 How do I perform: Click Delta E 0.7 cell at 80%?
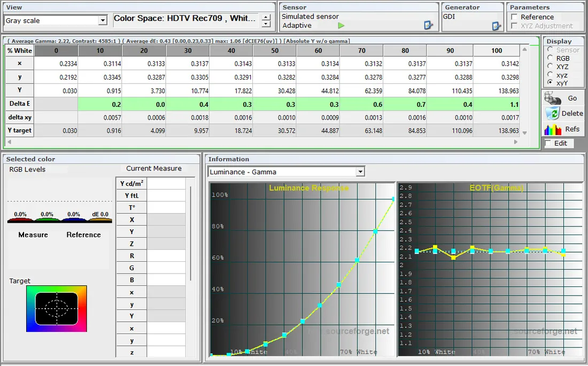pos(405,104)
